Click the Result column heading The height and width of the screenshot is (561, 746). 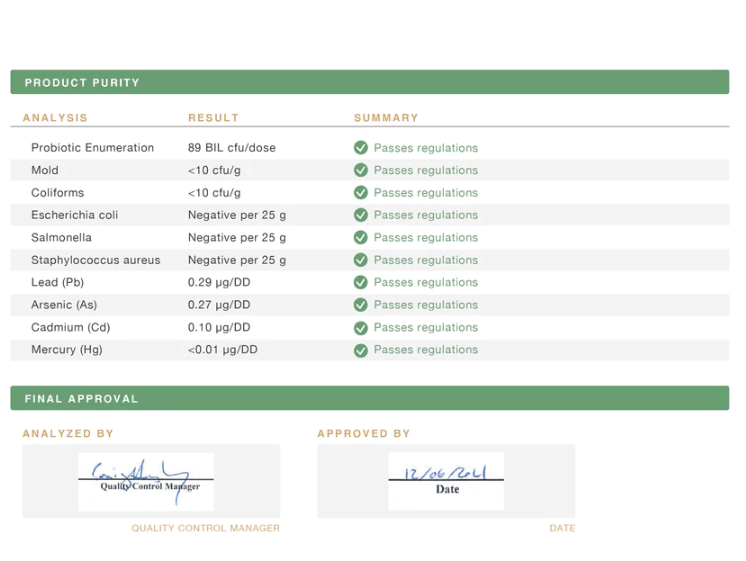tap(213, 118)
